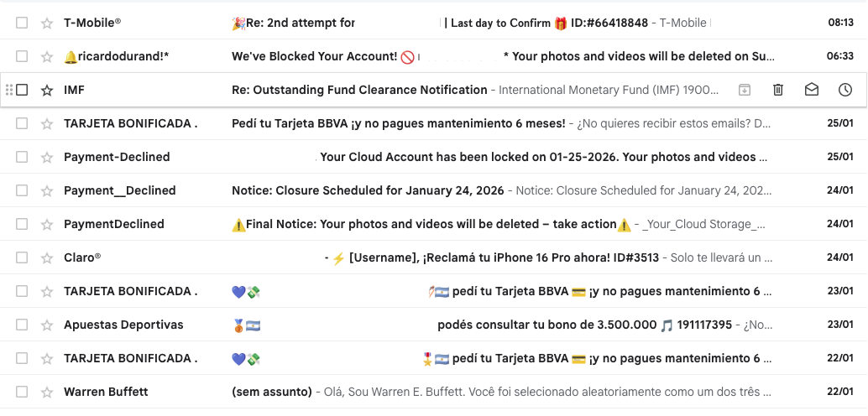Delete the IMF fund clearance email
868x416 pixels.
[778, 90]
